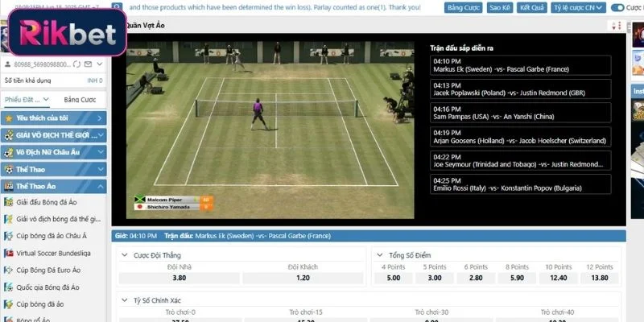Screen dimensions: 644x322
Task: Click the Kết Quả button
Action: (x=531, y=7)
